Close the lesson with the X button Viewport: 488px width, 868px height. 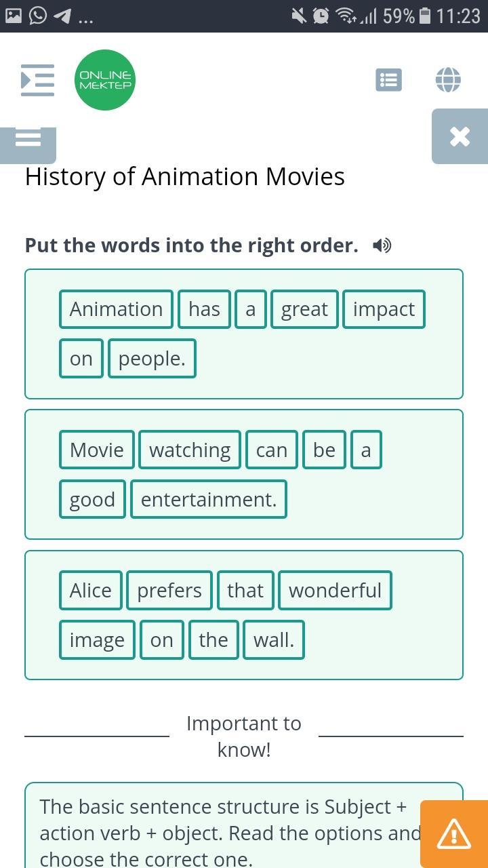click(x=460, y=136)
